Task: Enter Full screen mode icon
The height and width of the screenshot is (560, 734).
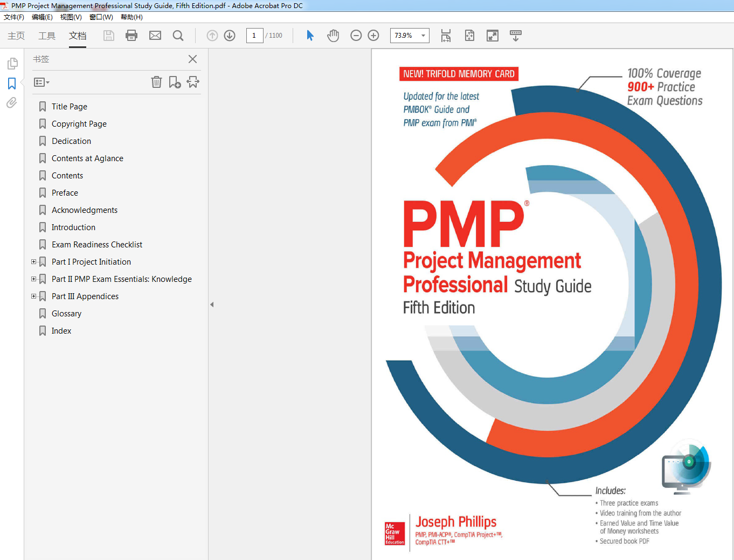Action: point(493,36)
